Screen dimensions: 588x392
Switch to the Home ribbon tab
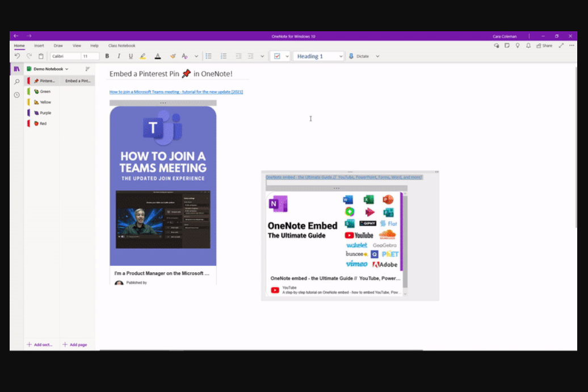(19, 46)
